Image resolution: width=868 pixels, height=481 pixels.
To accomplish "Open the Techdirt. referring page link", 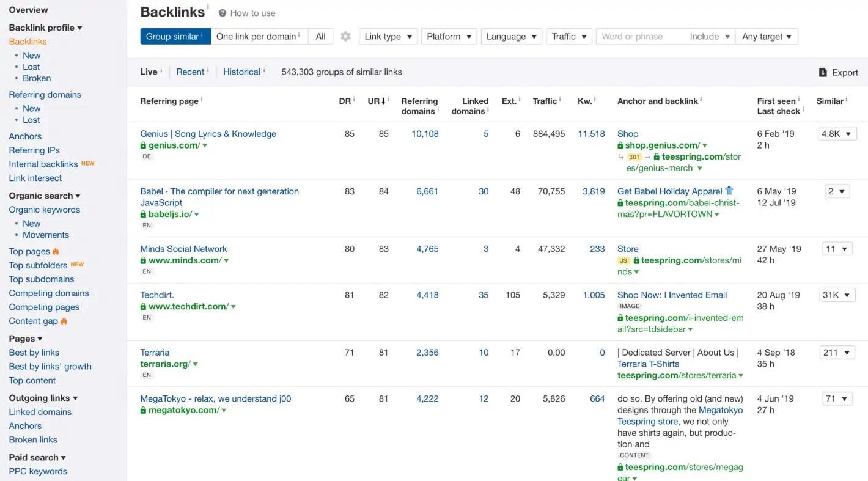I will (157, 295).
